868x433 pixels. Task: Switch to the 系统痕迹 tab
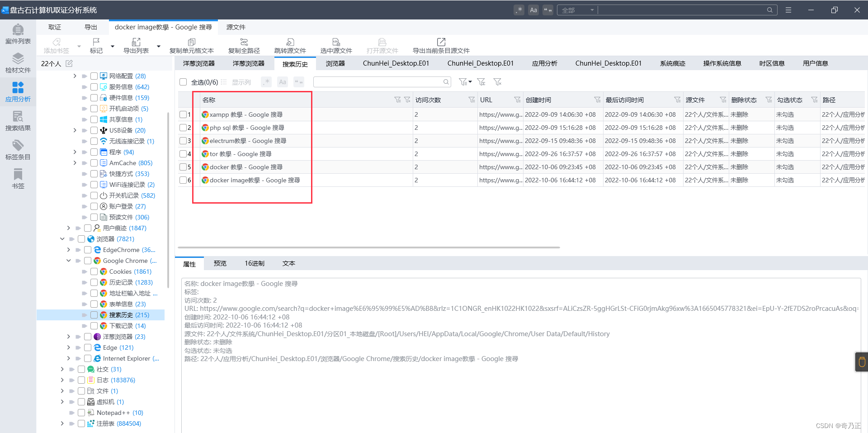point(673,63)
